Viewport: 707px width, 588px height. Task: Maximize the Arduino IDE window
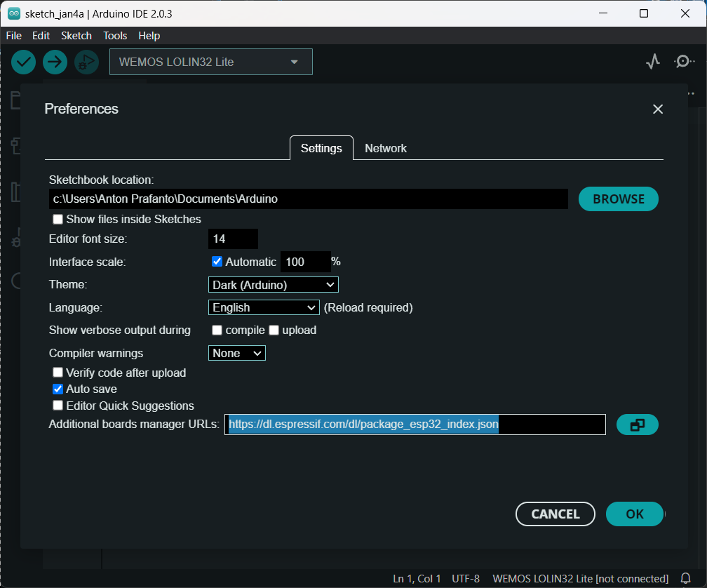(x=644, y=13)
